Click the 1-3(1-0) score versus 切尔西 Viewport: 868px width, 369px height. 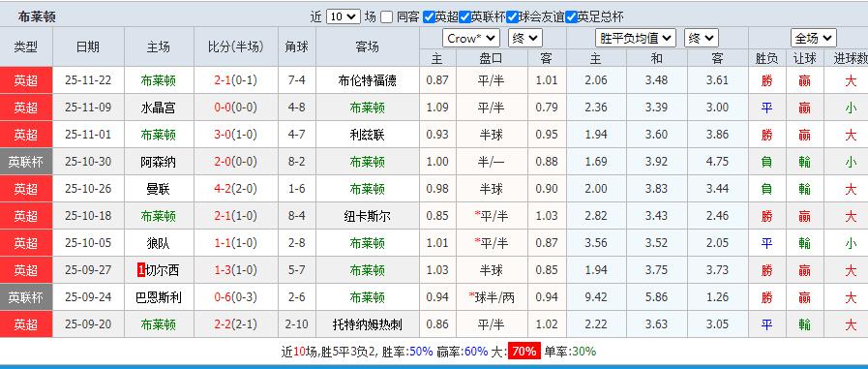tap(236, 270)
